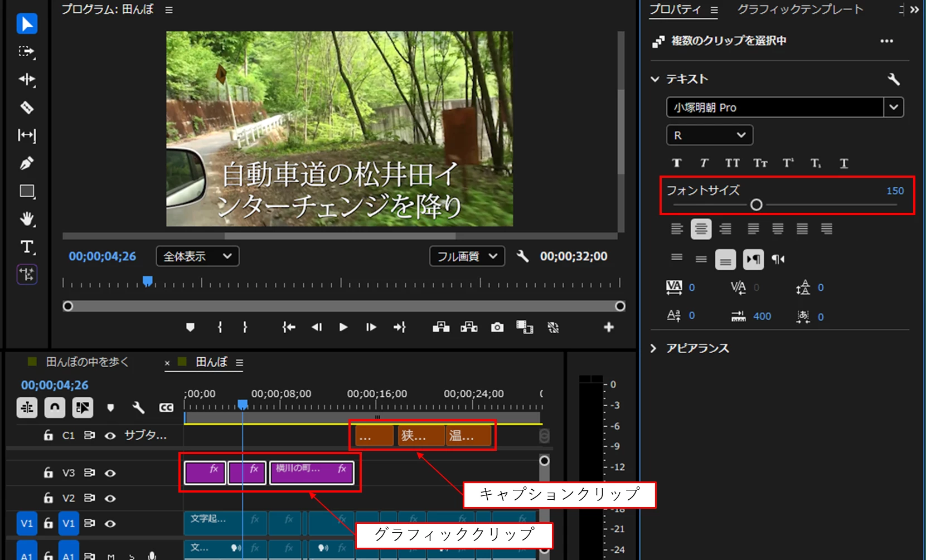This screenshot has width=926, height=560.
Task: Play the program monitor
Action: click(x=343, y=327)
